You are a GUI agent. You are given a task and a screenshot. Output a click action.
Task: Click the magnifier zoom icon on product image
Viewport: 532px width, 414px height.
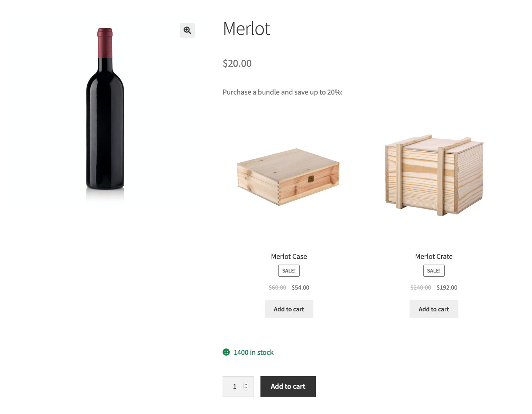(187, 31)
